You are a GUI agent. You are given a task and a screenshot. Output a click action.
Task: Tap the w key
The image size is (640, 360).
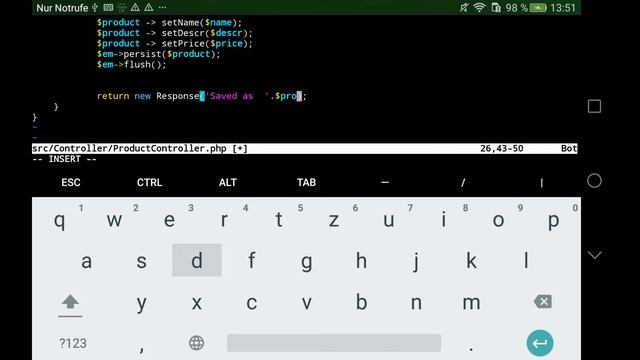point(114,220)
